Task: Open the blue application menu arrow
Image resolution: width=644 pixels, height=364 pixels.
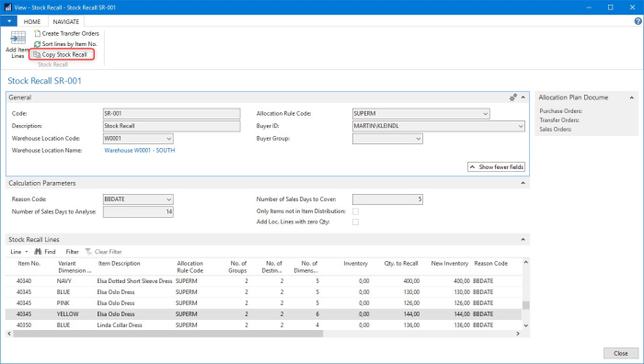Action: [8, 21]
